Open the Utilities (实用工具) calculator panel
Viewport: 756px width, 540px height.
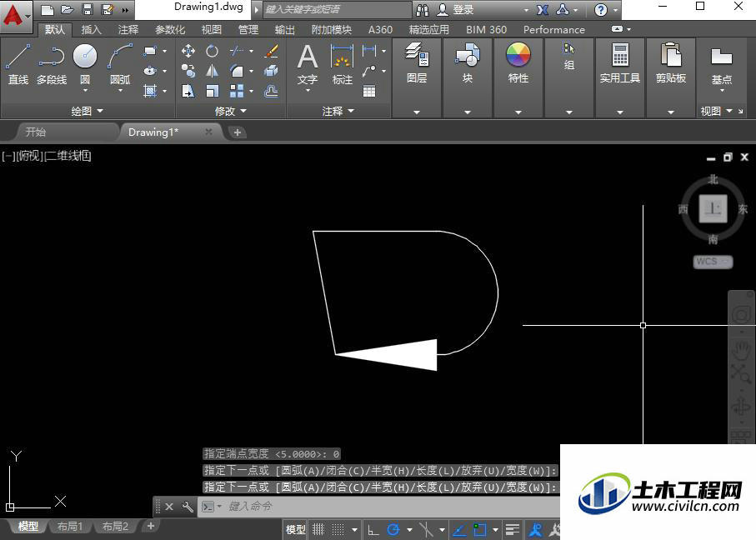point(620,62)
